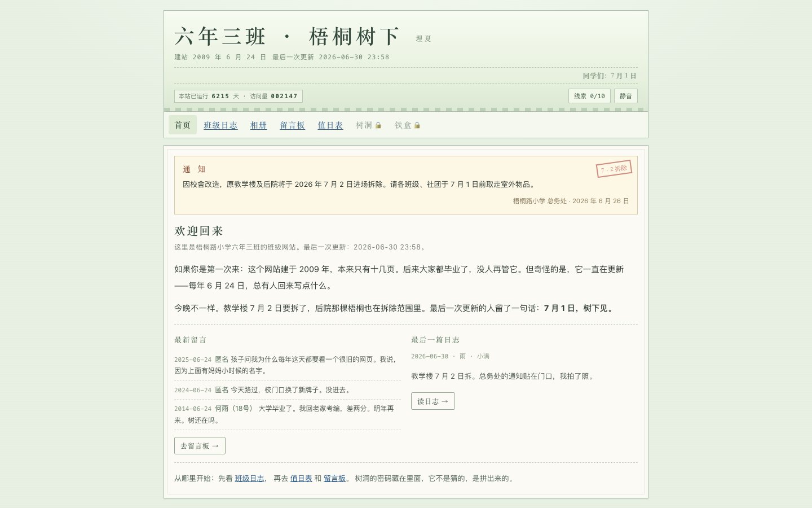Click the 同学们: 7月1日 ticker text
Screen dimensions: 812x508
click(610, 76)
